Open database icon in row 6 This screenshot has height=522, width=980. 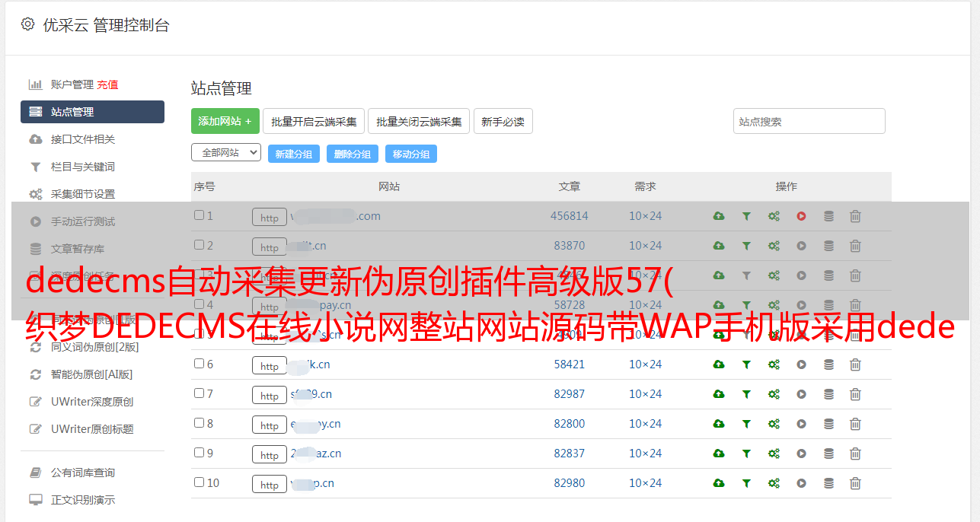(828, 364)
